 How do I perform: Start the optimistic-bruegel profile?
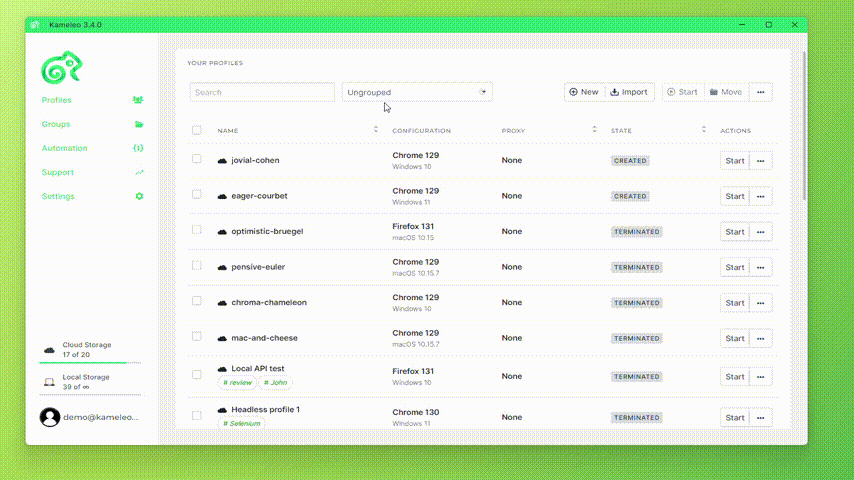coord(735,232)
